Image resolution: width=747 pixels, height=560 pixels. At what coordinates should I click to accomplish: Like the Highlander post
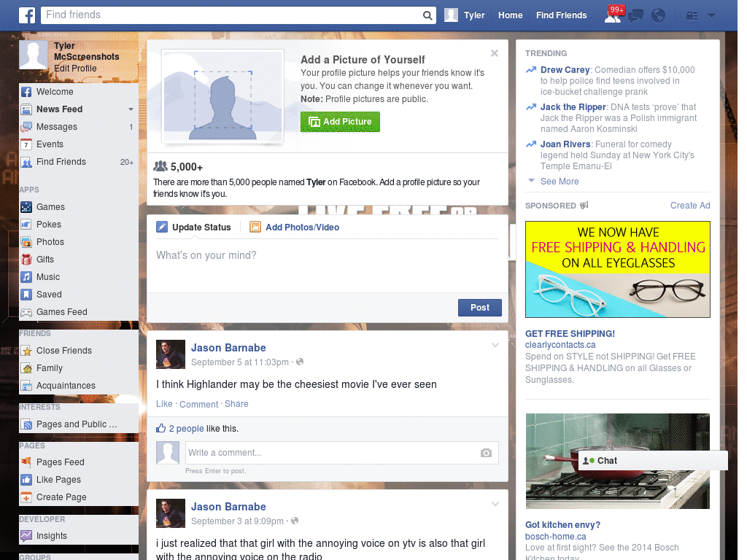pyautogui.click(x=164, y=404)
